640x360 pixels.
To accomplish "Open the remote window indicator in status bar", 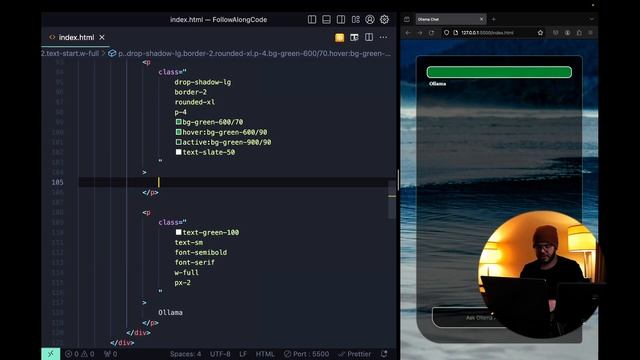I will [x=51, y=354].
